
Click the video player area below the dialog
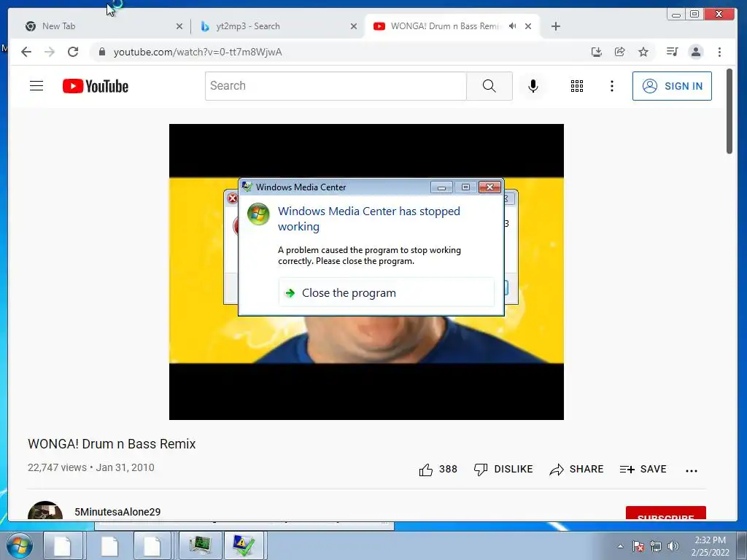click(x=366, y=367)
